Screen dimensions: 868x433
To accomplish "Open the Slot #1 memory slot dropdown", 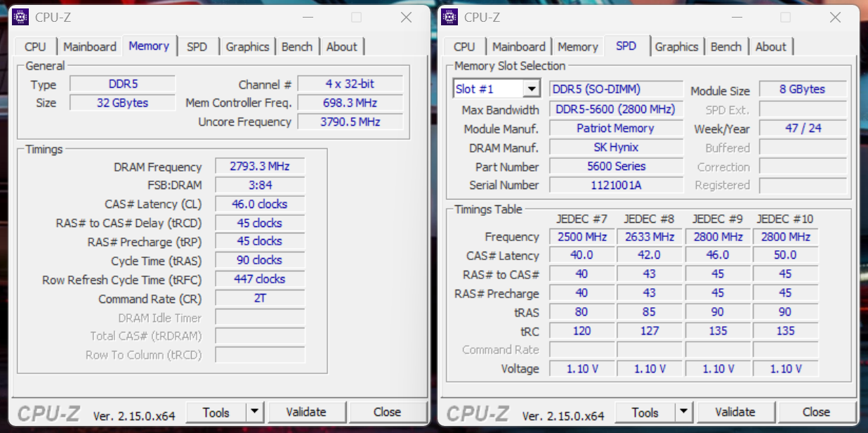I will [x=532, y=89].
